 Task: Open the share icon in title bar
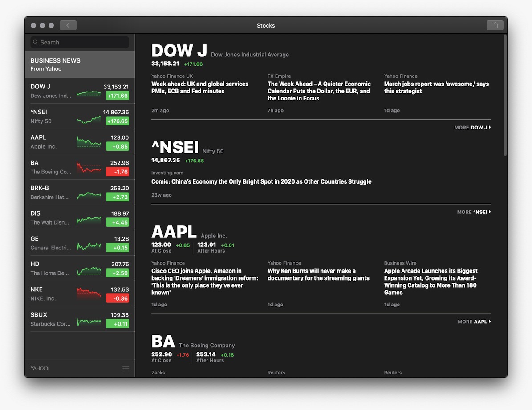pyautogui.click(x=495, y=25)
